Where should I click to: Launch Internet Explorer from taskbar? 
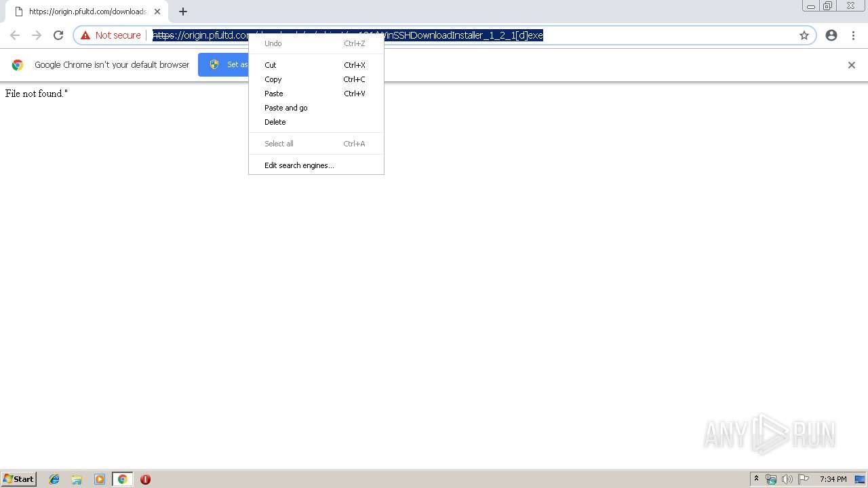point(54,479)
